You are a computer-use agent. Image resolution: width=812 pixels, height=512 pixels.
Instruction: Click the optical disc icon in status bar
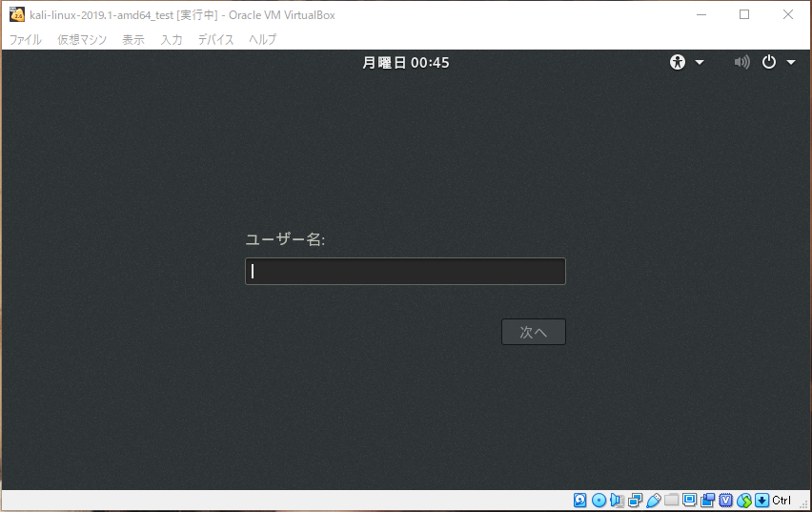pos(599,500)
